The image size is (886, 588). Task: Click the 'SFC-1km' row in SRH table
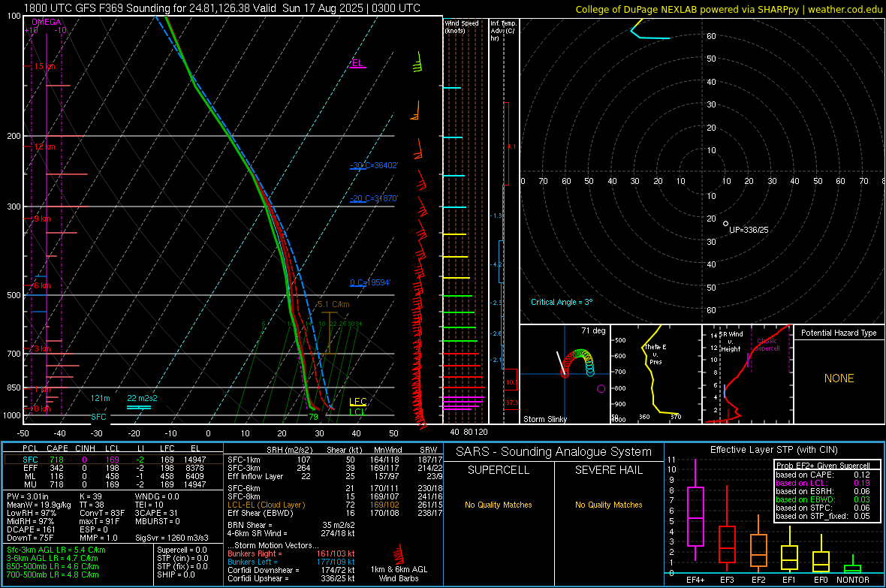point(335,460)
